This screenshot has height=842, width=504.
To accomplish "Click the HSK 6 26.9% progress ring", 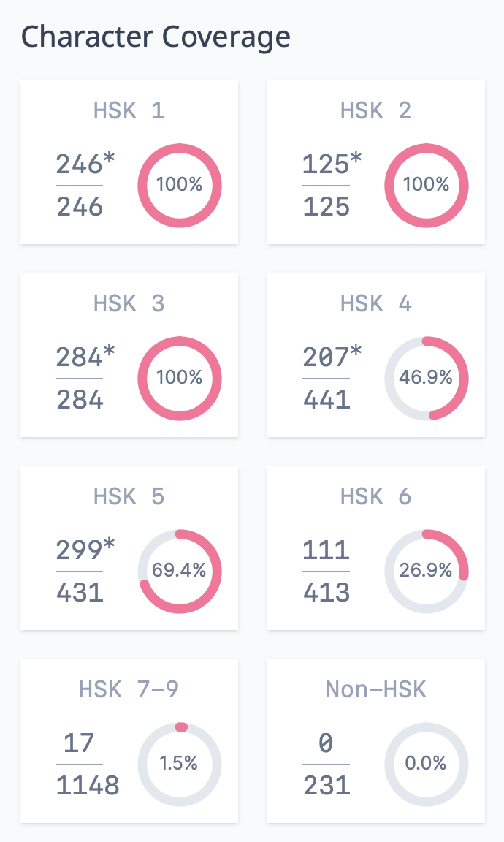I will pos(426,571).
